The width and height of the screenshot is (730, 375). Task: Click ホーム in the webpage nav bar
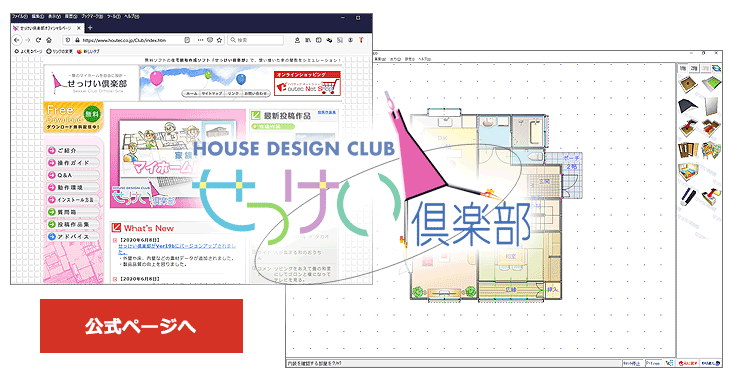tap(191, 94)
